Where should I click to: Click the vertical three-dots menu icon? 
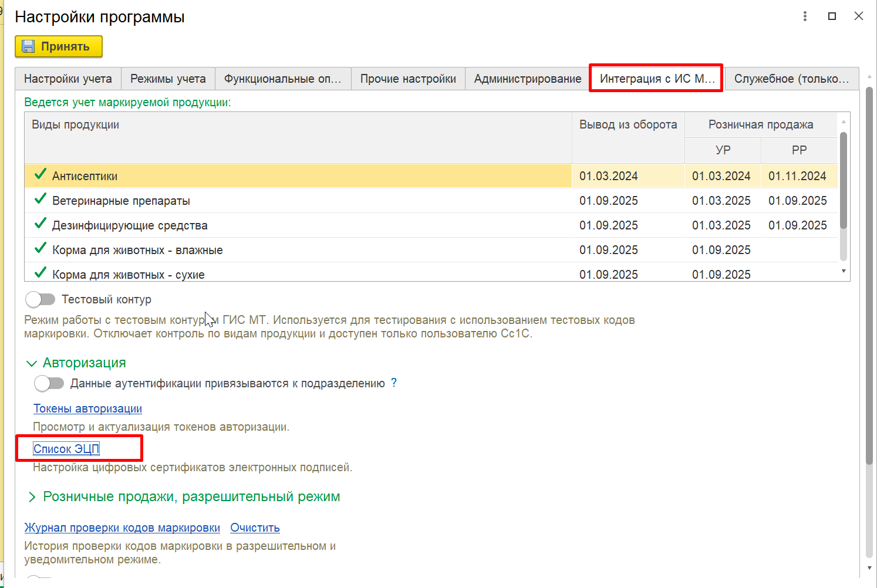[805, 16]
